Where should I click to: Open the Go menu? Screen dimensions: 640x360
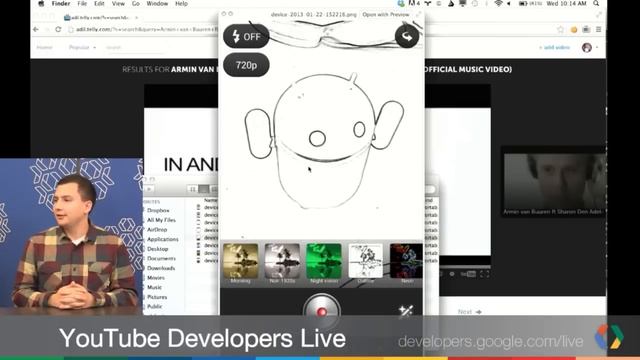point(136,4)
